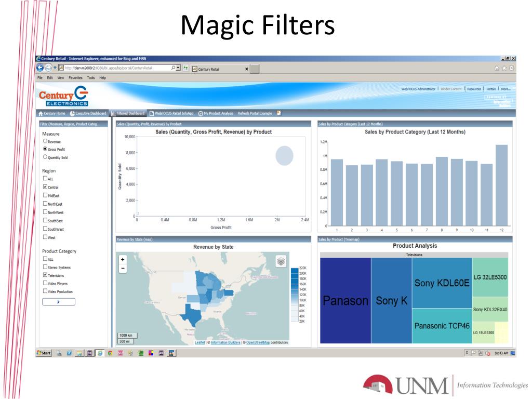The height and width of the screenshot is (399, 532).
Task: Open the Leaflet attribution link
Action: click(200, 342)
